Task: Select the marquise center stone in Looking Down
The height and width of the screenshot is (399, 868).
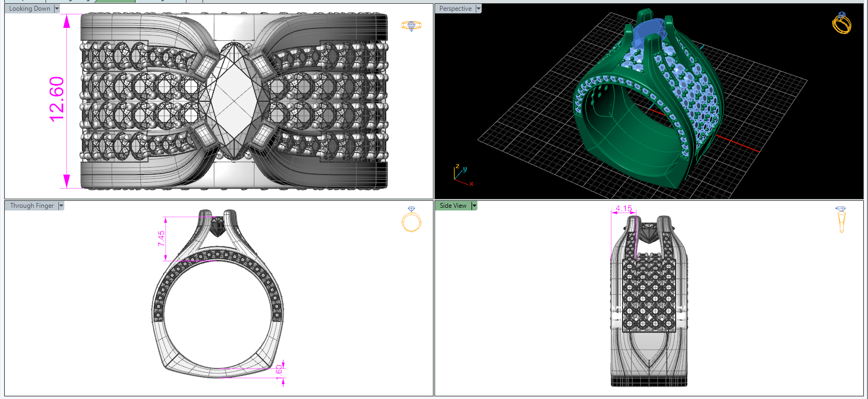Action: (x=235, y=101)
